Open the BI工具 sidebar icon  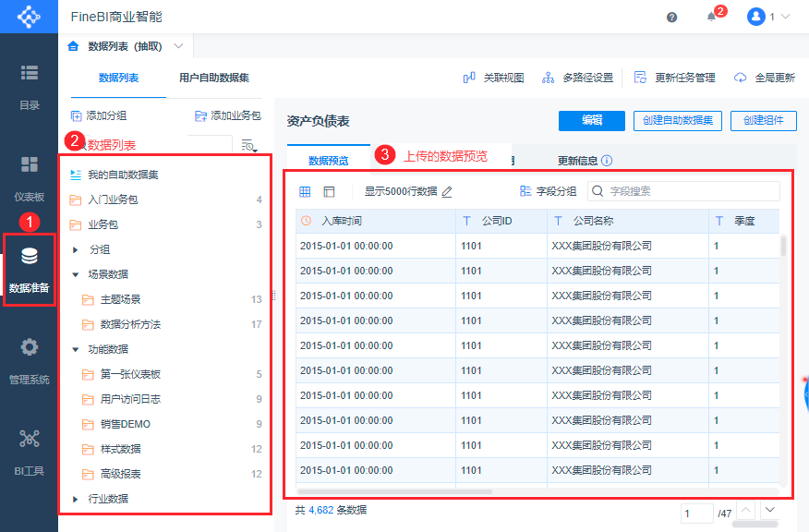(30, 438)
